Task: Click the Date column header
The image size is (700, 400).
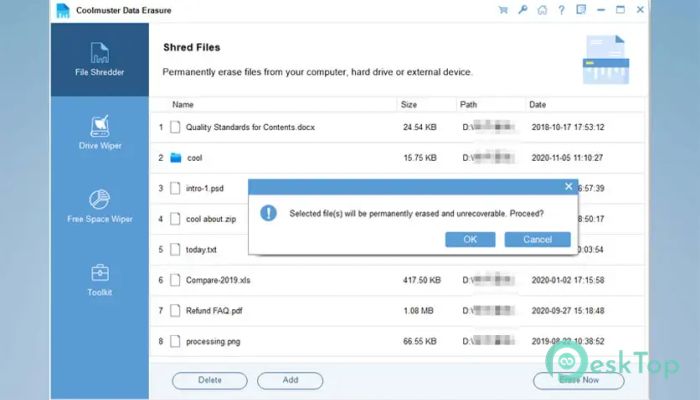Action: [538, 104]
